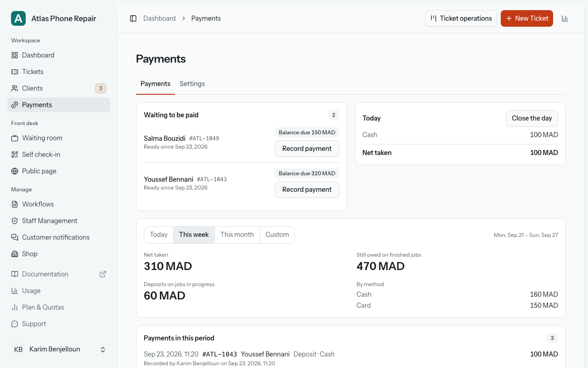Viewport: 588px width, 368px height.
Task: Open Dashboard in the sidebar
Action: tap(59, 55)
